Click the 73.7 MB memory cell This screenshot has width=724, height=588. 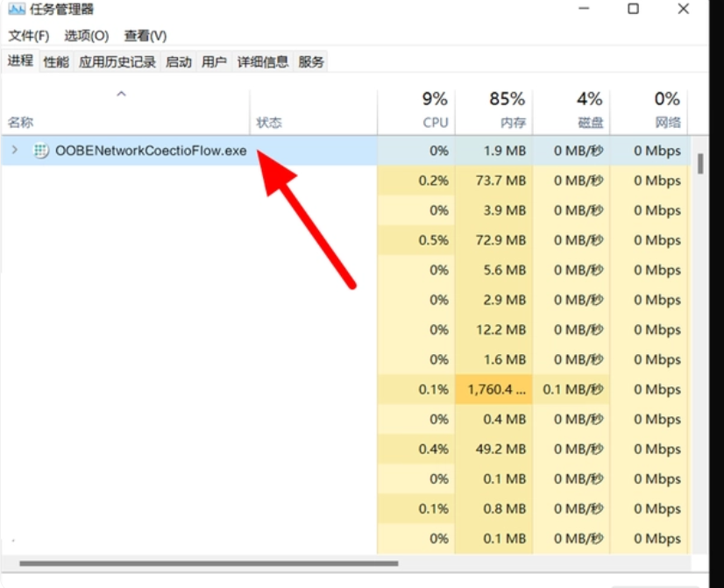[x=493, y=181]
